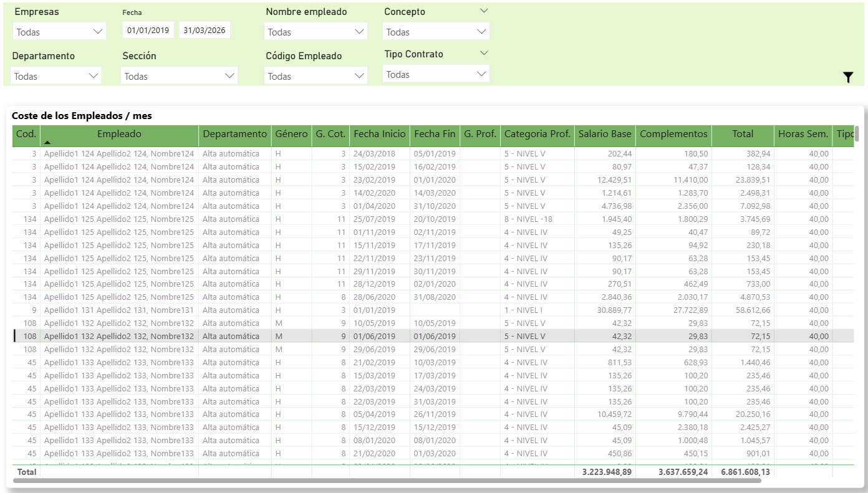Sort by Salario Base column header
Image resolution: width=868 pixels, height=493 pixels.
[x=604, y=134]
